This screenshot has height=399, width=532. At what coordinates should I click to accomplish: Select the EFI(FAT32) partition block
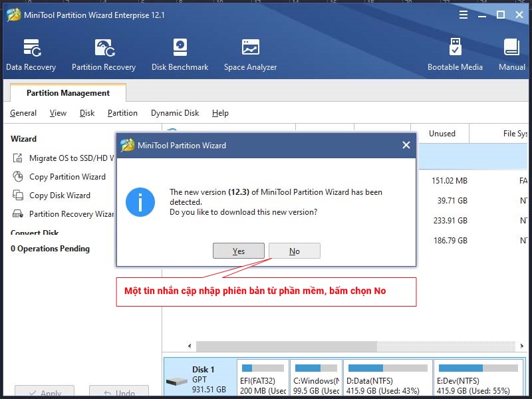pyautogui.click(x=263, y=378)
